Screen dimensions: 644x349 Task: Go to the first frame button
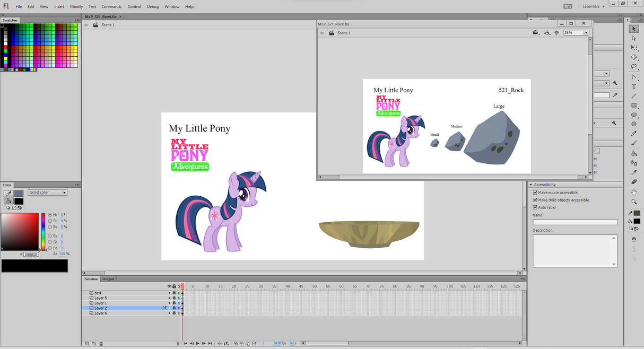click(186, 344)
